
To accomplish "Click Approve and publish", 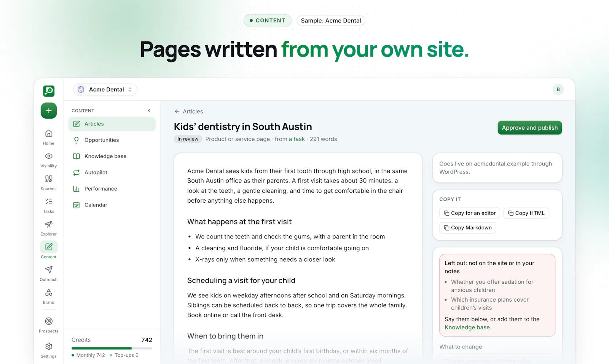I will tap(529, 128).
